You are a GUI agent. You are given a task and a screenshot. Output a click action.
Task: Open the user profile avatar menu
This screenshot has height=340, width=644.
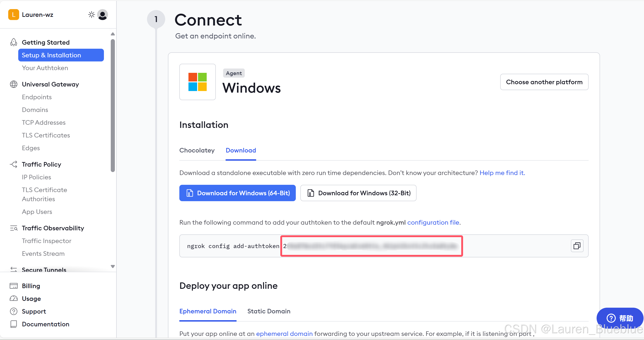[x=103, y=15]
